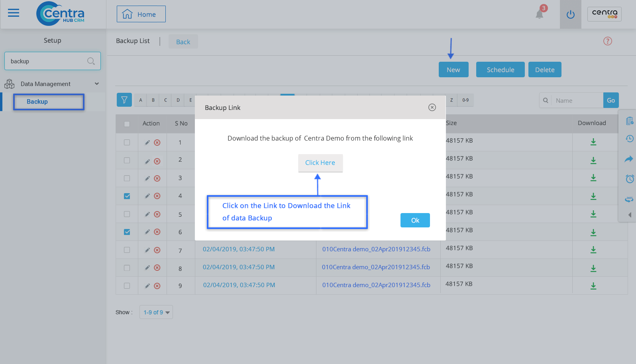Open the Schedule backup button
Image resolution: width=636 pixels, height=364 pixels.
[501, 69]
